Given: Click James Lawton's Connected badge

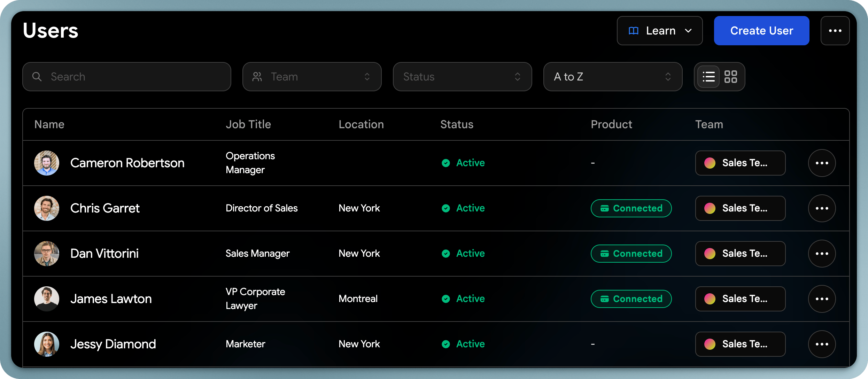Looking at the screenshot, I should click(x=631, y=299).
